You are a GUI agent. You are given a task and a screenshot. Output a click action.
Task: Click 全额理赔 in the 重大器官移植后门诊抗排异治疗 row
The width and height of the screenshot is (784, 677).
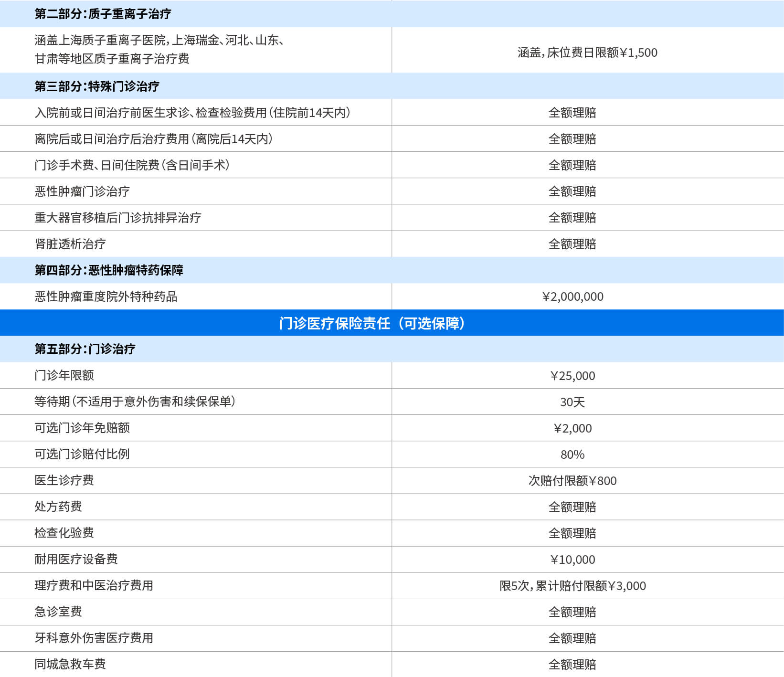[x=572, y=218]
